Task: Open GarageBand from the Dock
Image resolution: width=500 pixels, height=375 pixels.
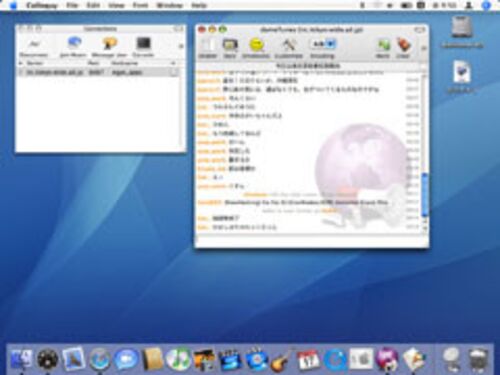Action: coord(282,360)
